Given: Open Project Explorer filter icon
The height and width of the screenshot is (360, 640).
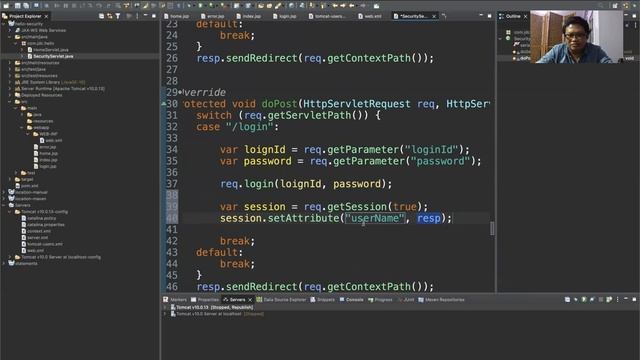Looking at the screenshot, I should coord(118,16).
